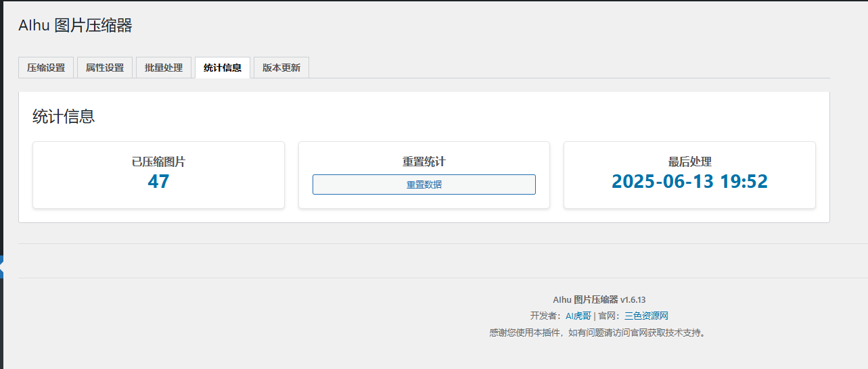
Task: Click the compressed image count 47
Action: click(158, 182)
